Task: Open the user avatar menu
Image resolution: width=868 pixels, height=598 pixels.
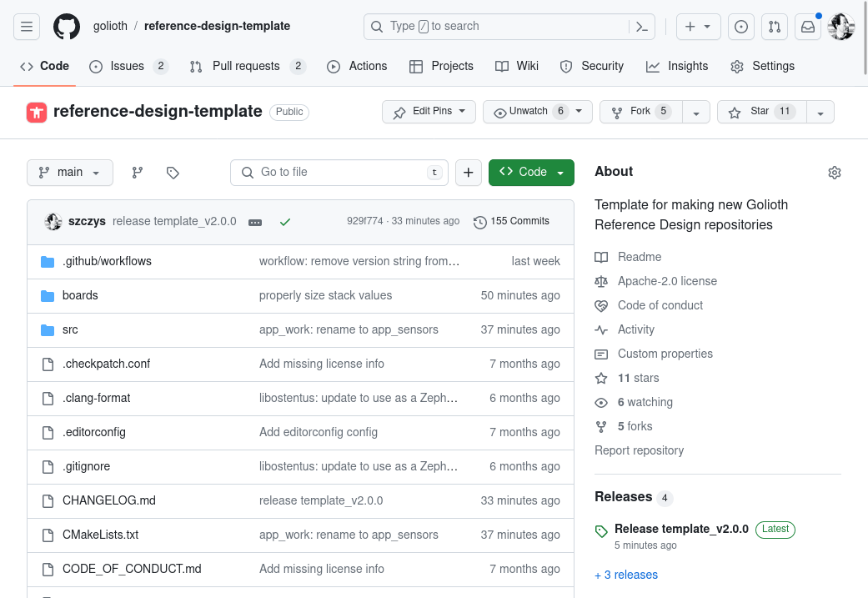Action: pos(840,27)
